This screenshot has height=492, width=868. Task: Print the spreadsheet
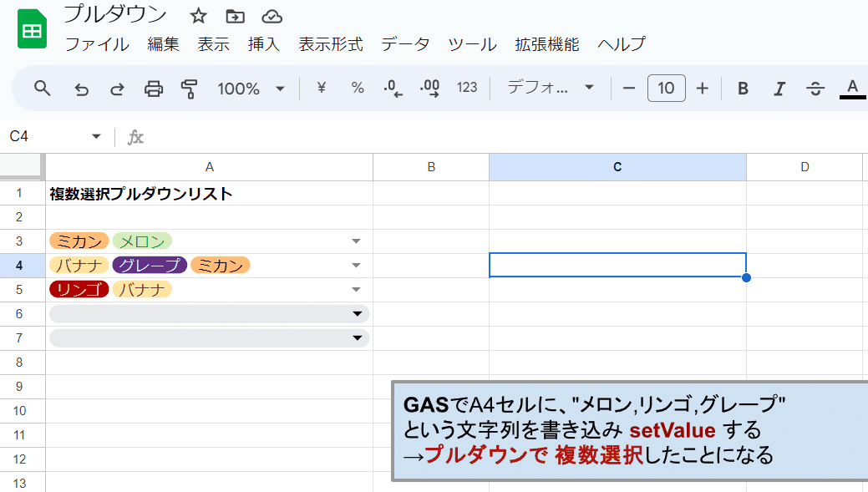[154, 89]
